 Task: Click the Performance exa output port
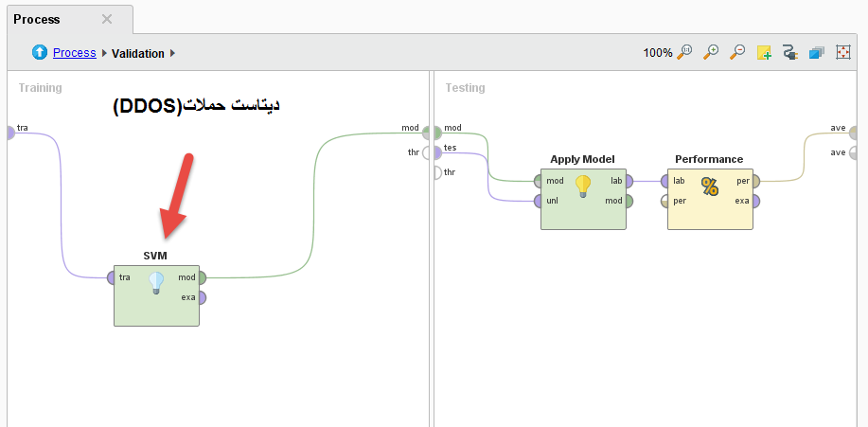click(755, 201)
